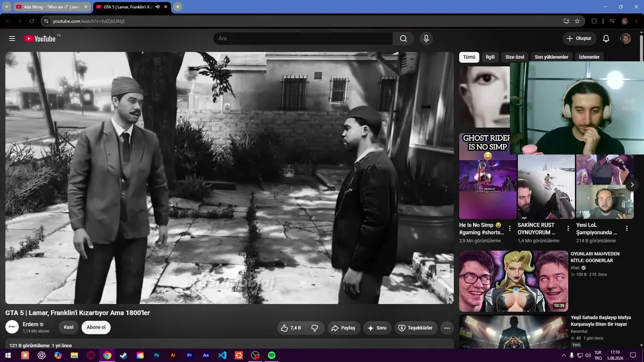Image resolution: width=644 pixels, height=362 pixels.
Task: Switch to the Ada Wong tab
Action: pos(52,7)
